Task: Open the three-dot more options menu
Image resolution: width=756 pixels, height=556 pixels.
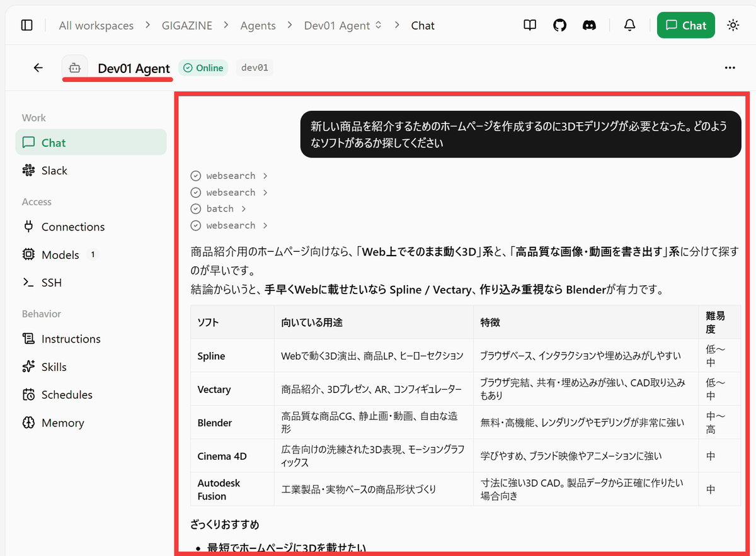Action: pos(730,68)
